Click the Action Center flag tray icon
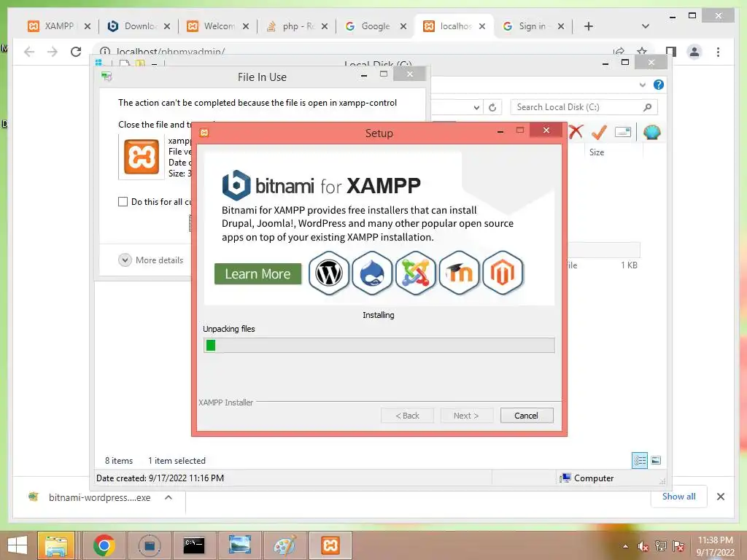The height and width of the screenshot is (560, 747). (x=678, y=546)
